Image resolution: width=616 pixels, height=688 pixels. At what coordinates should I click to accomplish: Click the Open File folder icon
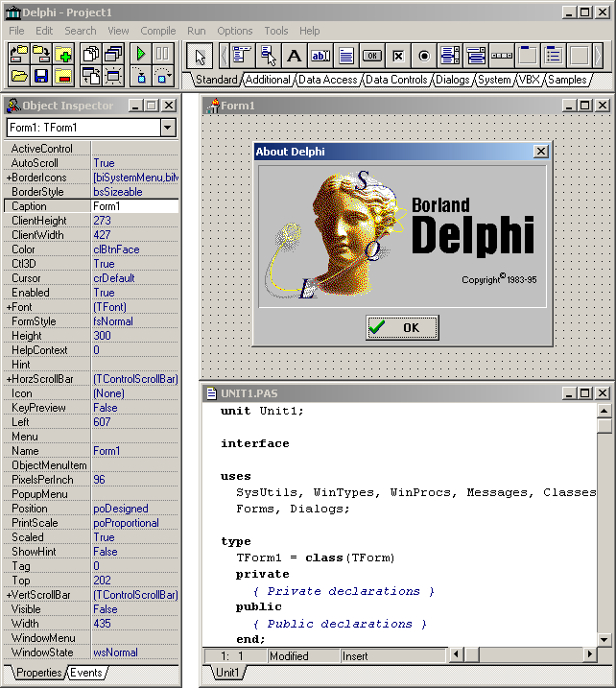click(19, 76)
